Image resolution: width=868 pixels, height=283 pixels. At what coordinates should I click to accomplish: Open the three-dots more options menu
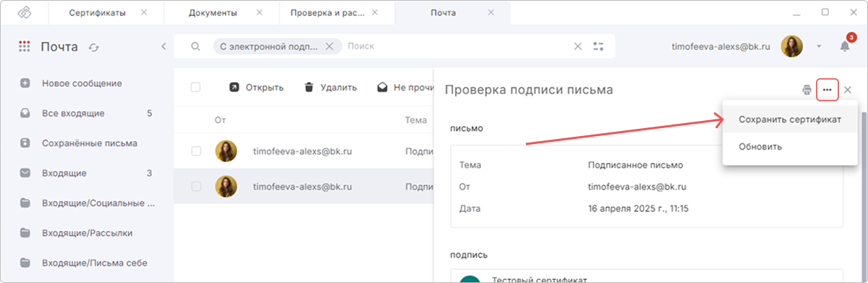click(x=827, y=90)
